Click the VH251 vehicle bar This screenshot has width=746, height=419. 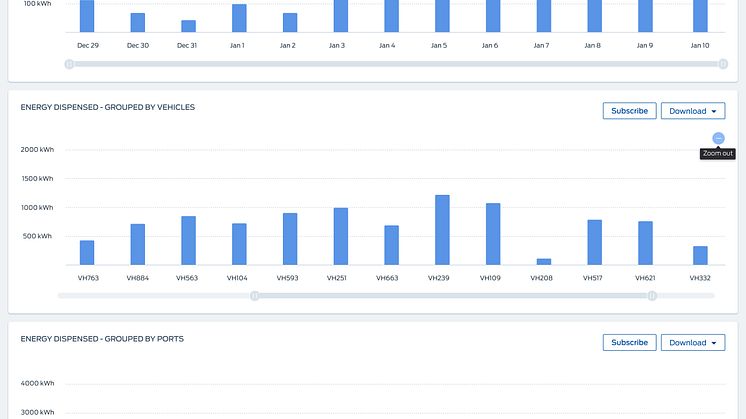coord(341,236)
